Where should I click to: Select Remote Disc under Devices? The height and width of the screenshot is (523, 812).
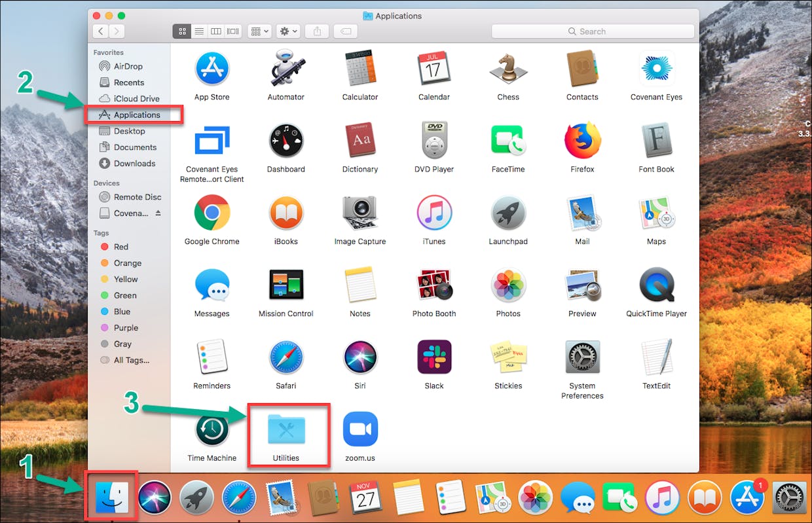tap(137, 197)
